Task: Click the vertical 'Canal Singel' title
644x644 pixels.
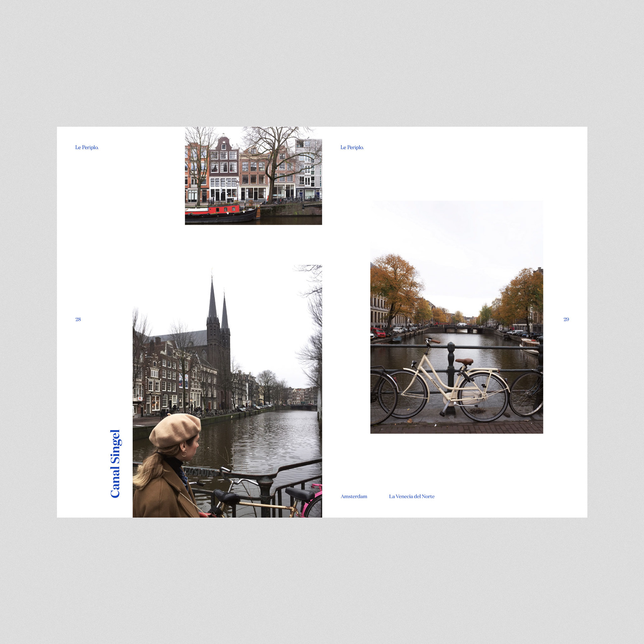Action: point(115,464)
